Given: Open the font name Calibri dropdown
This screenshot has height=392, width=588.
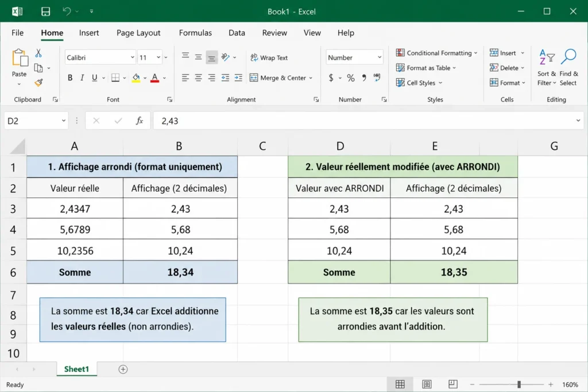Looking at the screenshot, I should [133, 57].
